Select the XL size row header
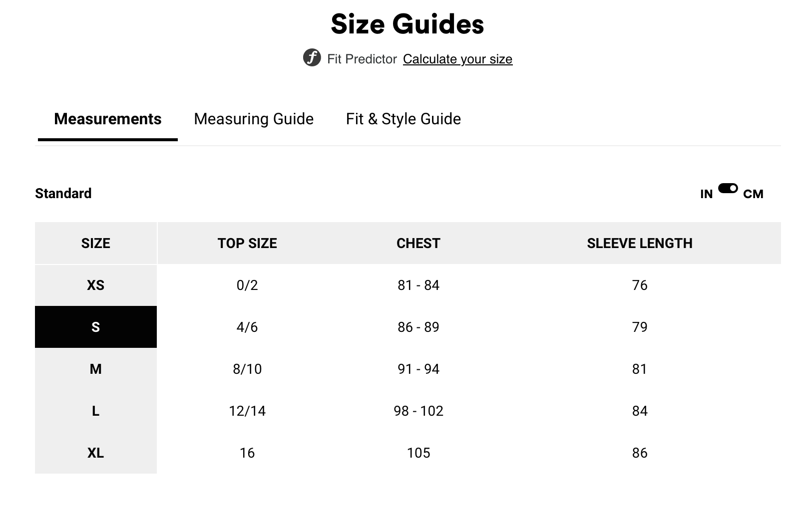Screen dimensions: 811x532 coord(96,453)
